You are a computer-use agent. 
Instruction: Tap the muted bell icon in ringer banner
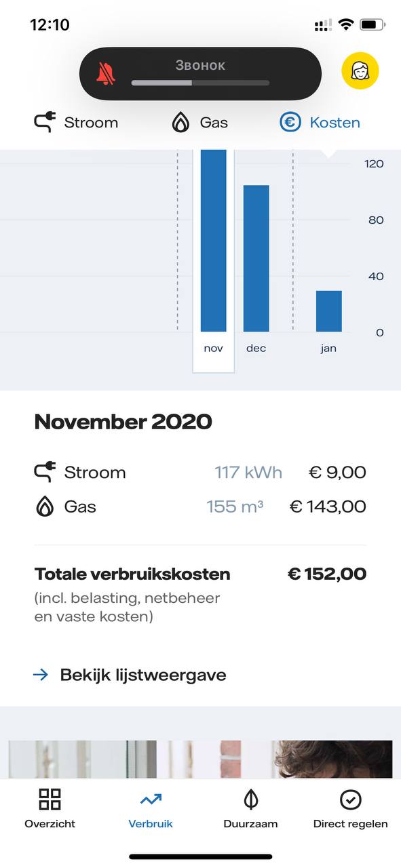106,73
